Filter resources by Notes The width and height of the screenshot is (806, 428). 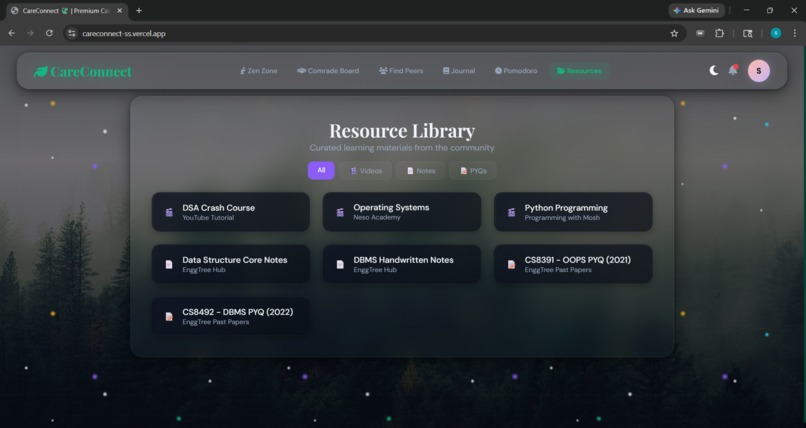click(x=420, y=171)
